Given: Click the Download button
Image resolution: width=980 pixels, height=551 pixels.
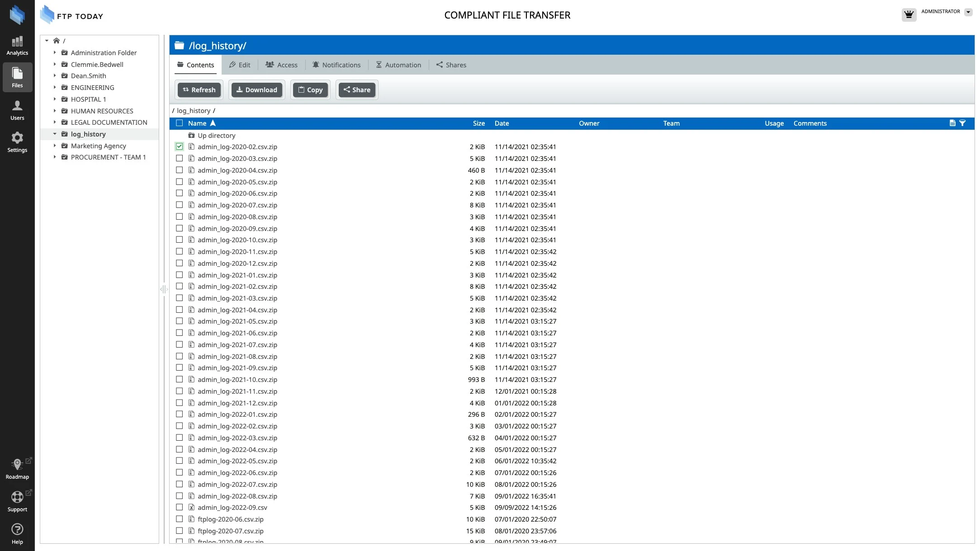Looking at the screenshot, I should click(x=256, y=89).
